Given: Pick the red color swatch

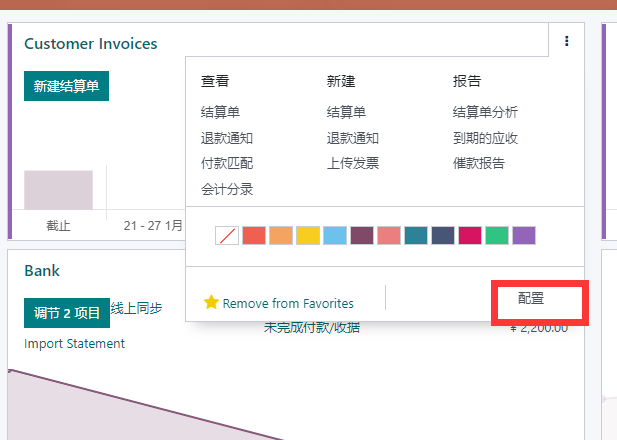Looking at the screenshot, I should click(x=254, y=235).
